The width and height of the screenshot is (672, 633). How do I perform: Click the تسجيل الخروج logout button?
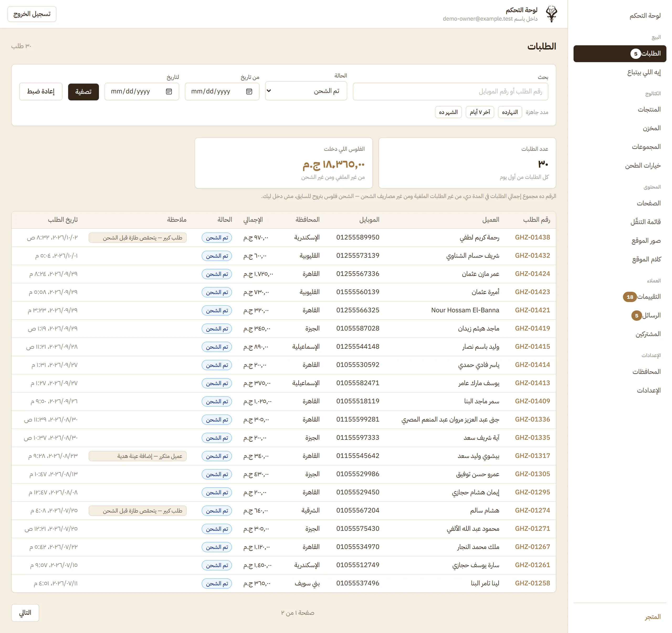[32, 14]
